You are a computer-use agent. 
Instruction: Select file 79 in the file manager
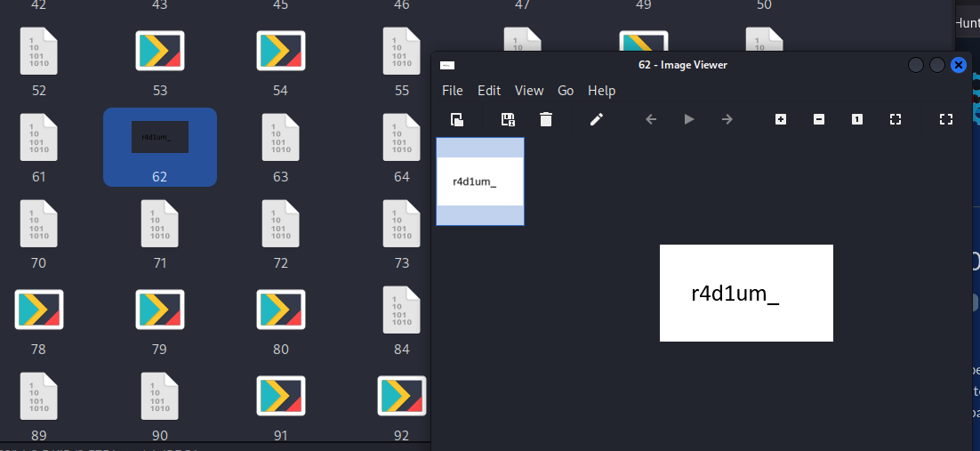point(160,320)
